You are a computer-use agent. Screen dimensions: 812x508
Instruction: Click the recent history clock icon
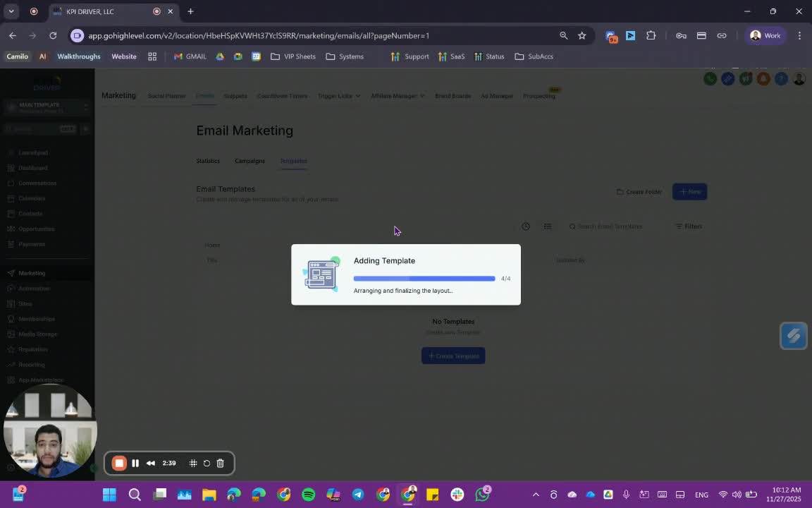pos(526,226)
